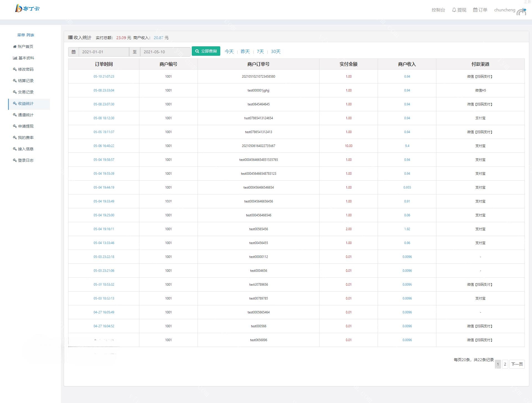Open the 提现 bell notification link

point(459,10)
